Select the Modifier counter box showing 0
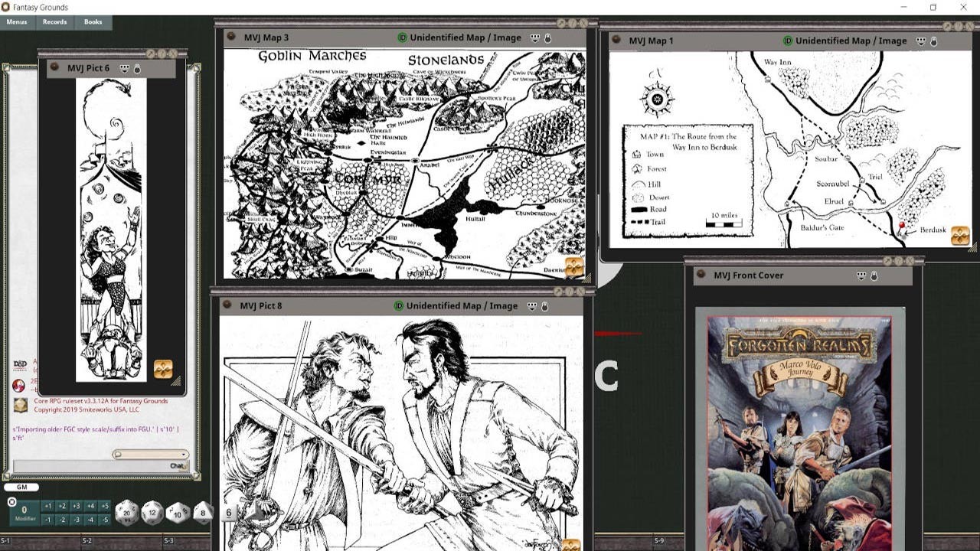Image resolution: width=980 pixels, height=551 pixels. coord(25,510)
